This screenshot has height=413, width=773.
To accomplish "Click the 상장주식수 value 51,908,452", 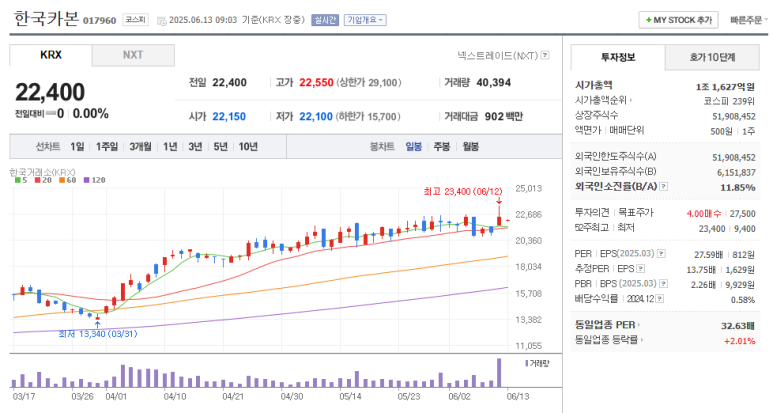I will click(734, 116).
